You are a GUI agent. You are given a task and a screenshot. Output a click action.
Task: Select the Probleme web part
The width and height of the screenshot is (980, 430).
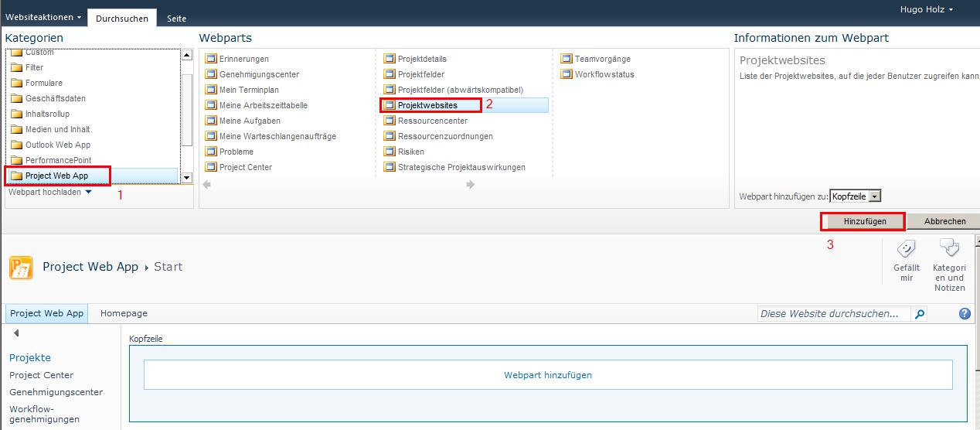(230, 152)
